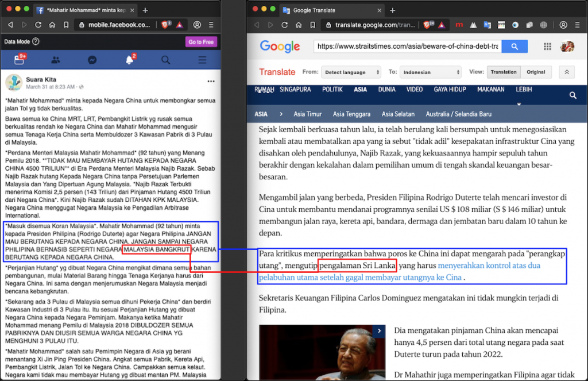Open the profile menu in the Translate window
Screen dimensions: 588x381
pyautogui.click(x=563, y=25)
